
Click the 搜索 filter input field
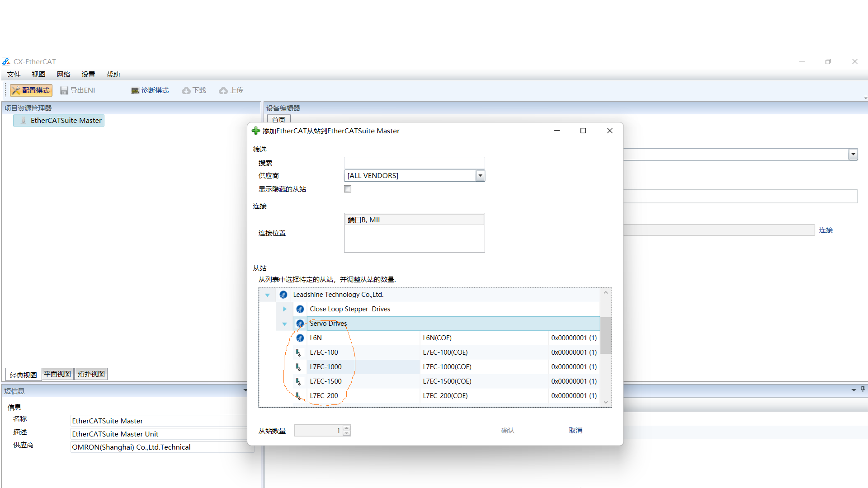coord(414,163)
